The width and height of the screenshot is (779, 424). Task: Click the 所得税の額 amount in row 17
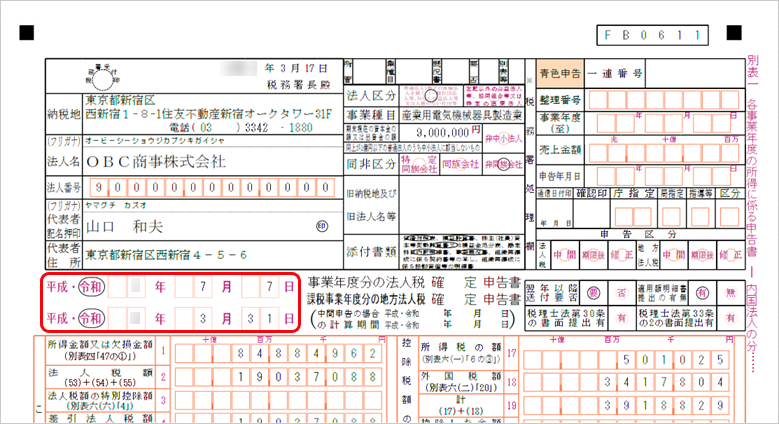[x=626, y=359]
